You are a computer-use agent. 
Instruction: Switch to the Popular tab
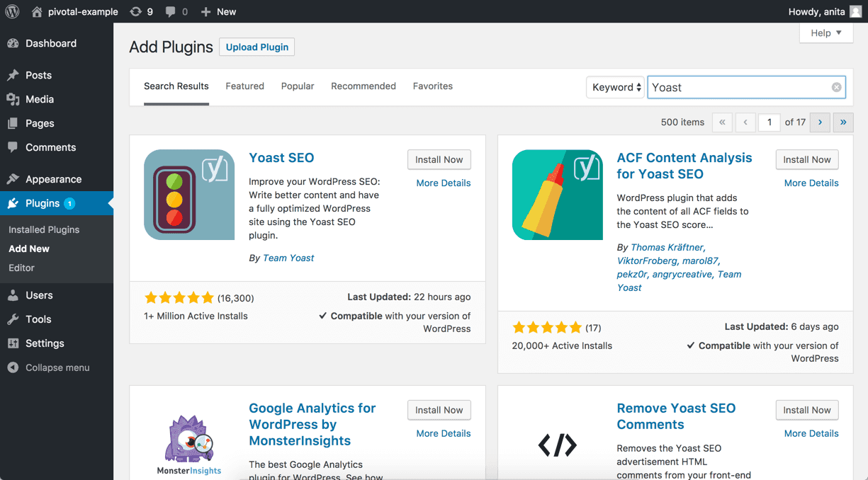tap(298, 86)
